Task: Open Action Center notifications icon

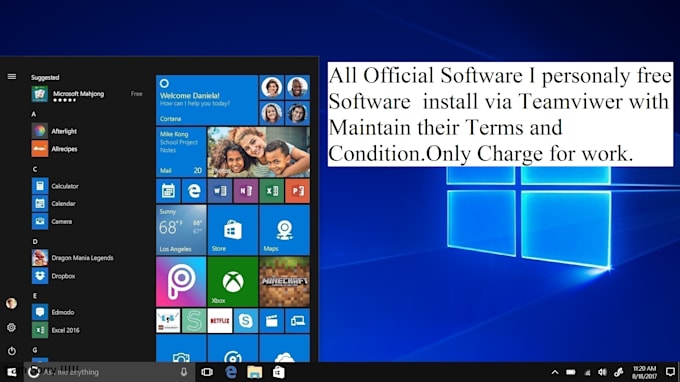Action: tap(670, 372)
